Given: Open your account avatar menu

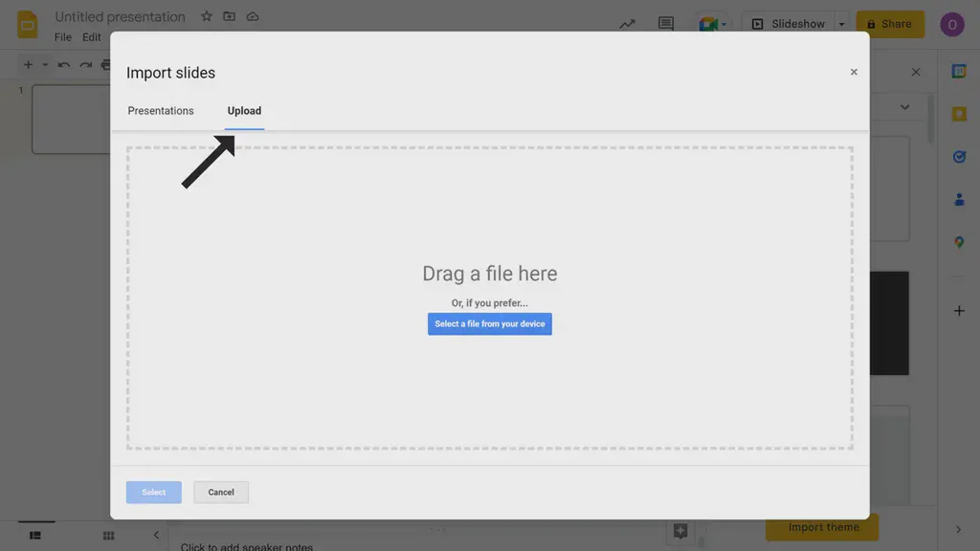Looking at the screenshot, I should [952, 23].
